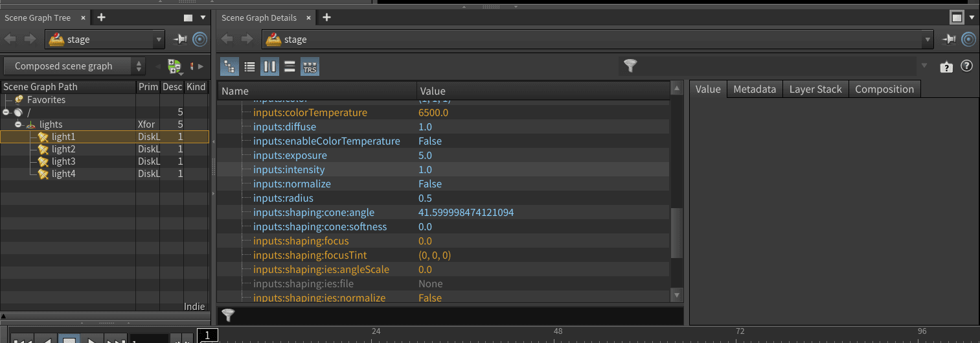The image size is (980, 343).
Task: Open Scene Graph Details pane options arrow
Action: click(x=972, y=18)
